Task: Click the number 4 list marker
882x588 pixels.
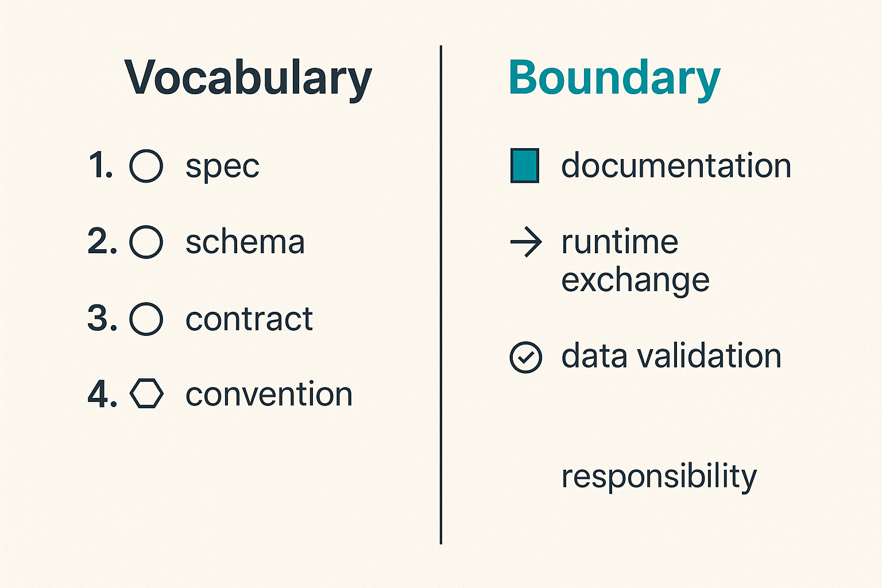Action: click(102, 394)
